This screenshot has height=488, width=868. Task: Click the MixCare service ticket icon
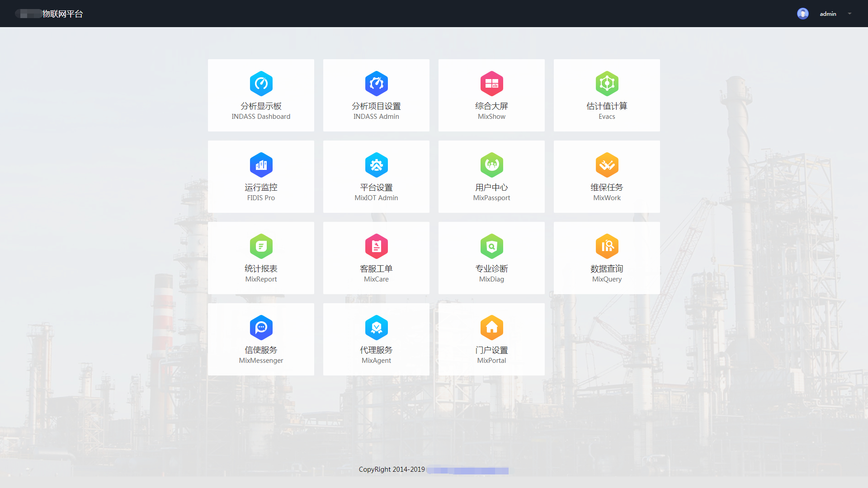376,246
